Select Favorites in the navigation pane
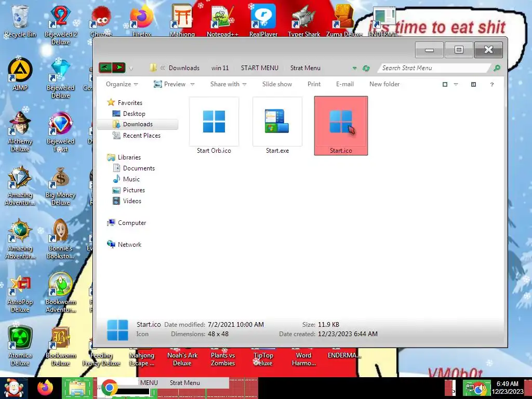The height and width of the screenshot is (399, 532). coord(125,102)
